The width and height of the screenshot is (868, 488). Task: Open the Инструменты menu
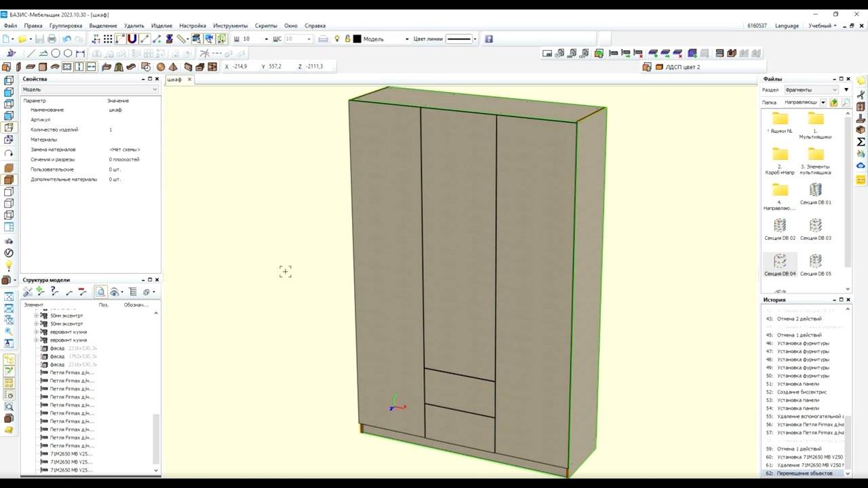coord(230,26)
